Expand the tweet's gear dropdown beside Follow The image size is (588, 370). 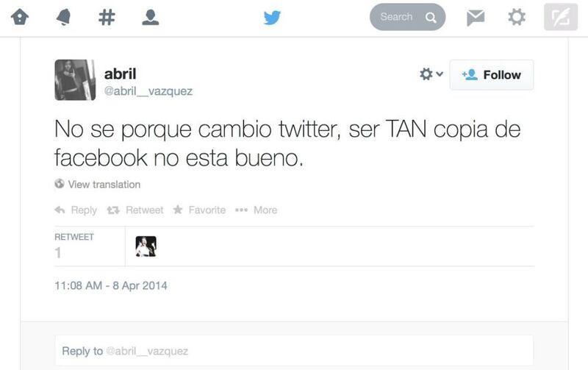431,74
